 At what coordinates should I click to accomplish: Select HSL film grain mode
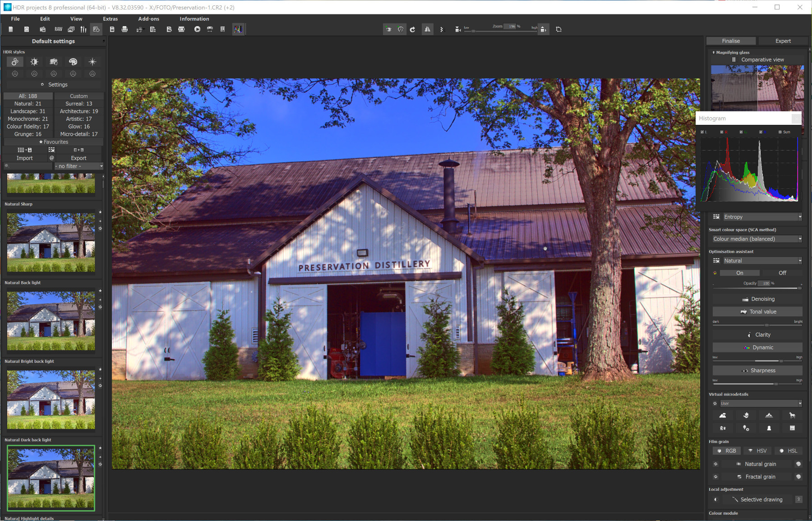(789, 451)
